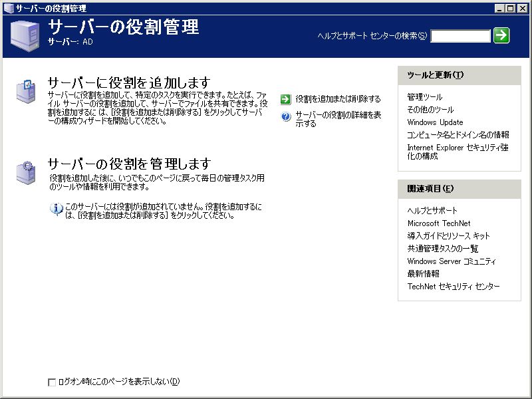Open コンピュータ名とドメイン名の情報 link
532x399 pixels.
[x=458, y=135]
